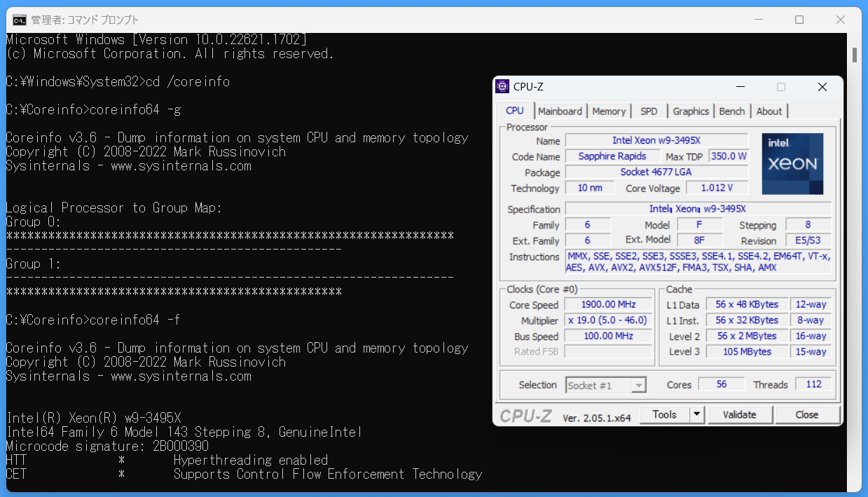Open the Socket #1 selection dropdown
Viewport: 868px width, 497px height.
[605, 385]
